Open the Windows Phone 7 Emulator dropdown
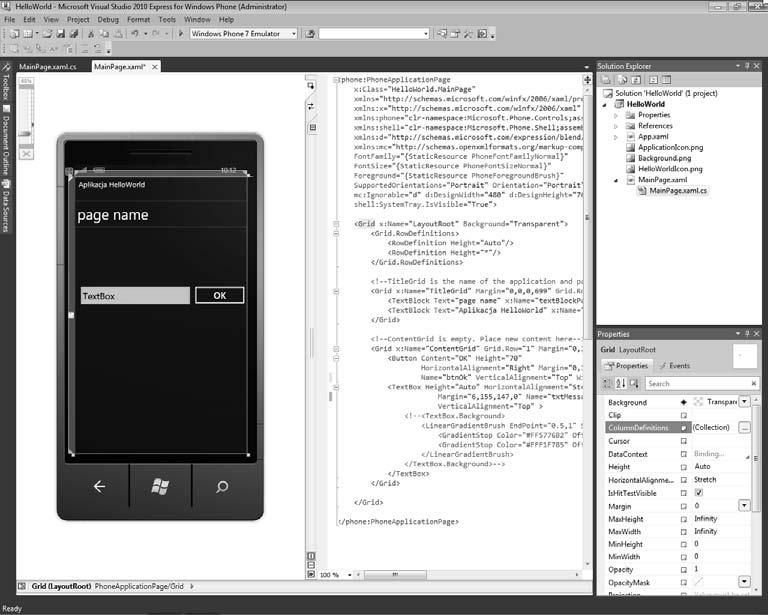This screenshot has width=768, height=615. pyautogui.click(x=294, y=34)
